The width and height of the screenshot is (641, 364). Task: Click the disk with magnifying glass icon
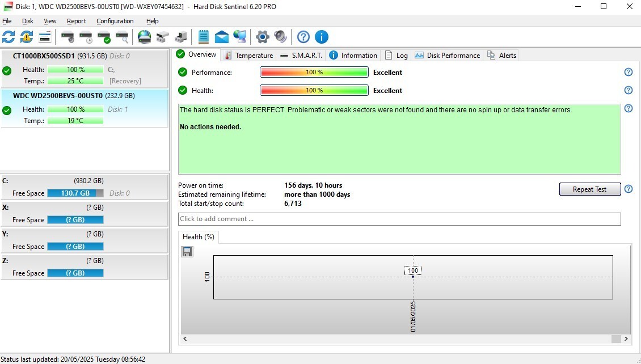(122, 37)
